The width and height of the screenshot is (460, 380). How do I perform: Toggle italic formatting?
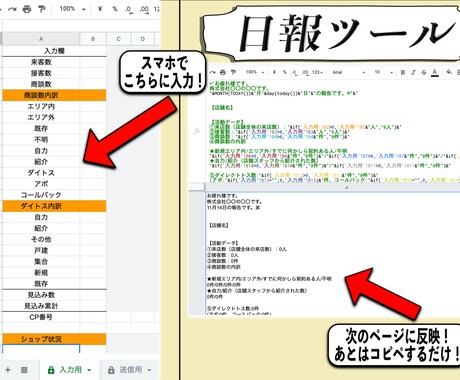pos(413,72)
